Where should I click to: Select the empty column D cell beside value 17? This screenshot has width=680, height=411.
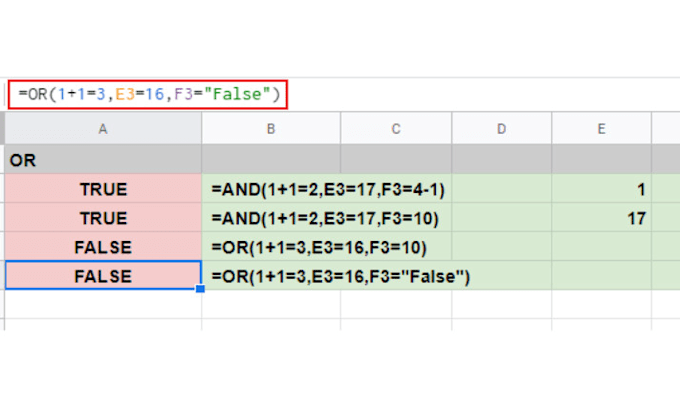(501, 218)
